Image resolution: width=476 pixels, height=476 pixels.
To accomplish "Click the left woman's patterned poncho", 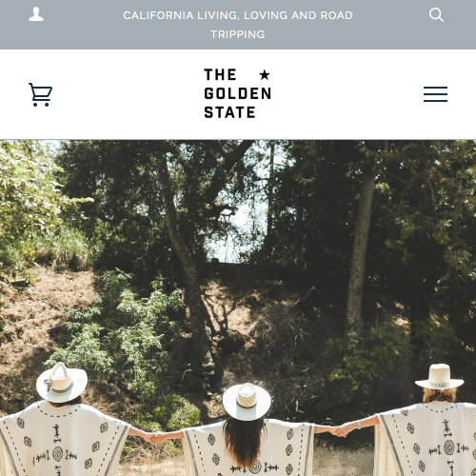I will coord(60,440).
